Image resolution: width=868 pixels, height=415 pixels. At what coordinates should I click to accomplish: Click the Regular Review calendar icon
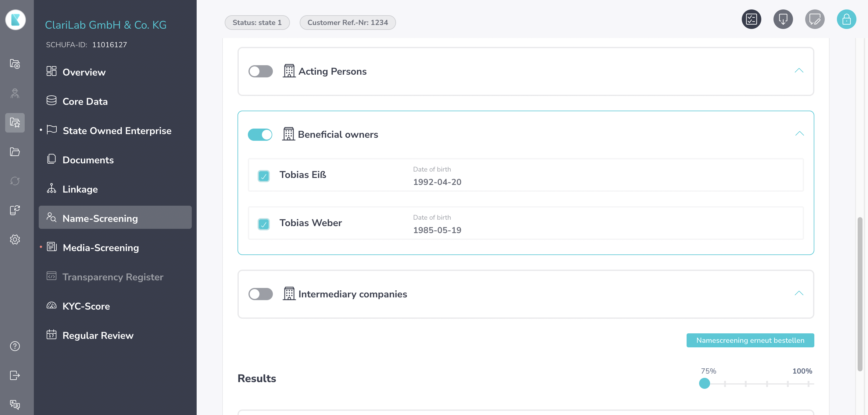(51, 334)
